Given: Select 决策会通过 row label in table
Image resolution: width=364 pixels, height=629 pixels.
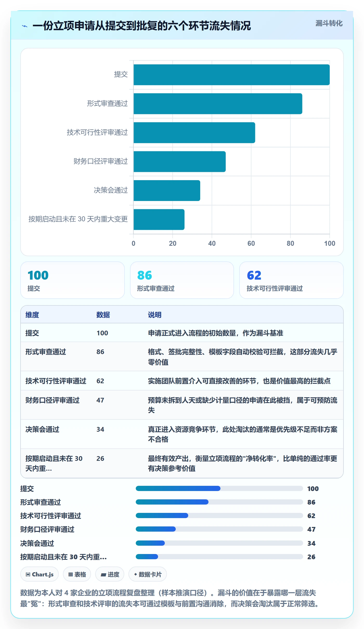Looking at the screenshot, I should [42, 429].
